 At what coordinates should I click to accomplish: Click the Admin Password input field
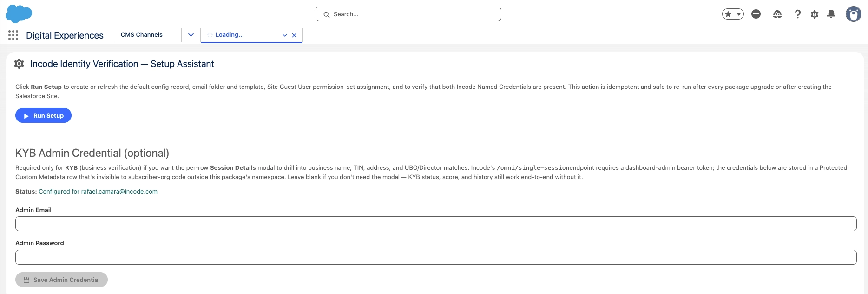click(x=436, y=257)
